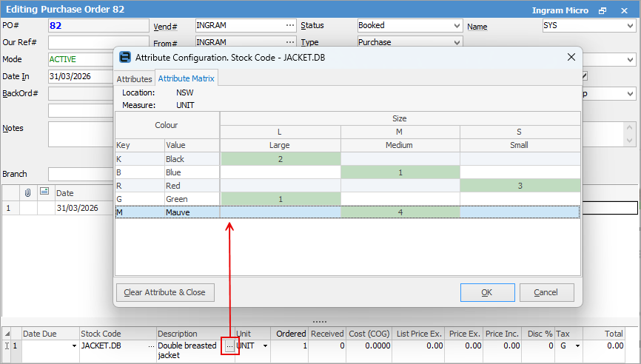Viewport: 641px width, 364px height.
Task: Click the Description ellipsis button for JACKET.DB
Action: (x=229, y=346)
